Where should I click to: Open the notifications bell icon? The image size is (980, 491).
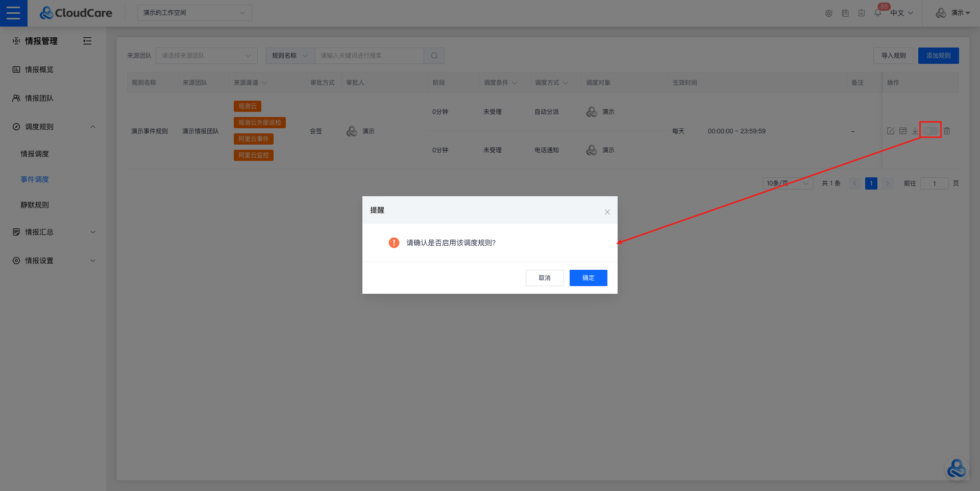click(877, 13)
